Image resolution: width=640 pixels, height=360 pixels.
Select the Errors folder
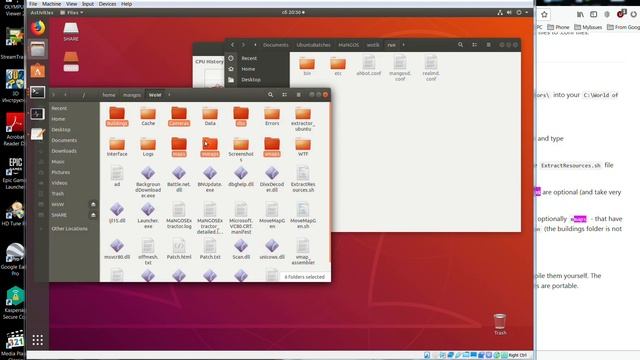(x=272, y=116)
